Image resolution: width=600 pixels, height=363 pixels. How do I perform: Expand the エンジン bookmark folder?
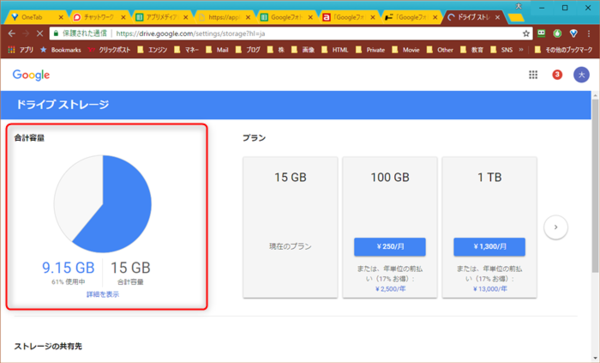[x=153, y=50]
